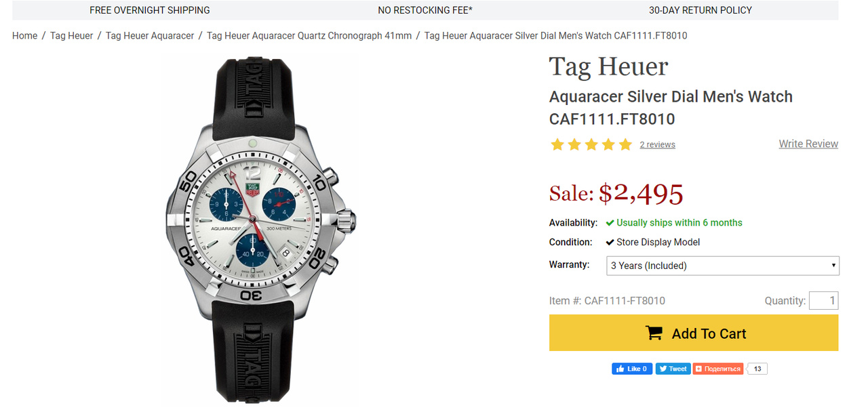This screenshot has width=868, height=410.
Task: Click the Home breadcrumb link
Action: click(x=24, y=35)
